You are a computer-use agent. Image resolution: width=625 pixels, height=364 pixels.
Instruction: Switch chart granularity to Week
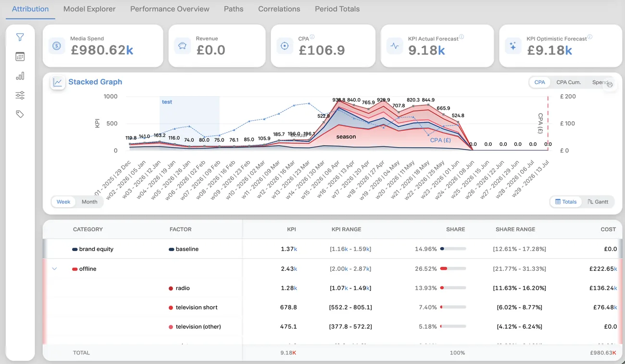pos(63,202)
